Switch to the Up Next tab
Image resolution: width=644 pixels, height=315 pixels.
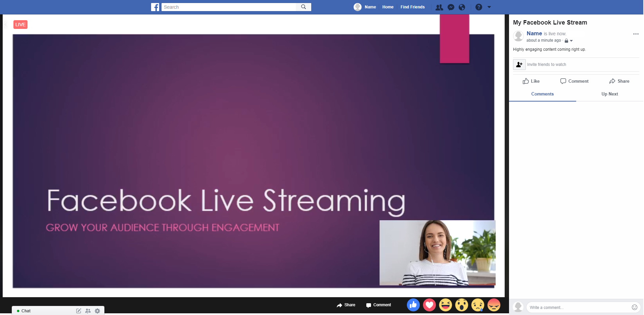609,94
